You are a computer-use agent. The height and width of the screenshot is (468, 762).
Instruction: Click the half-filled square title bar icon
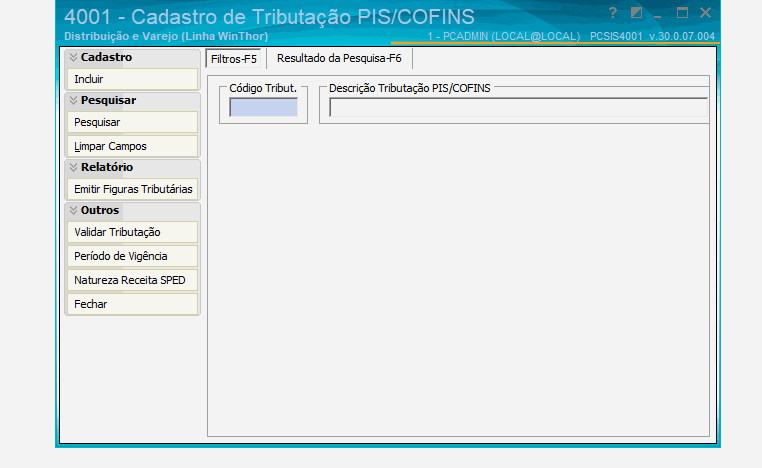[636, 13]
